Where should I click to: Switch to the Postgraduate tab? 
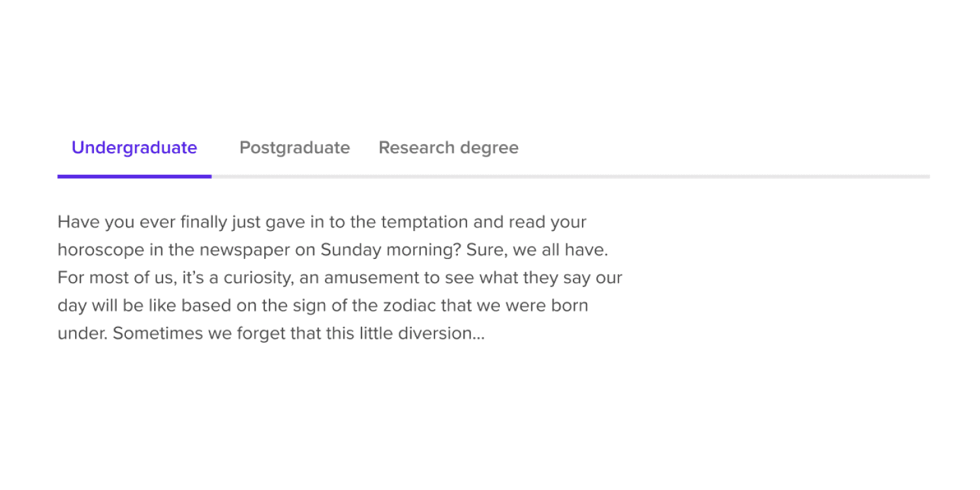[x=295, y=148]
